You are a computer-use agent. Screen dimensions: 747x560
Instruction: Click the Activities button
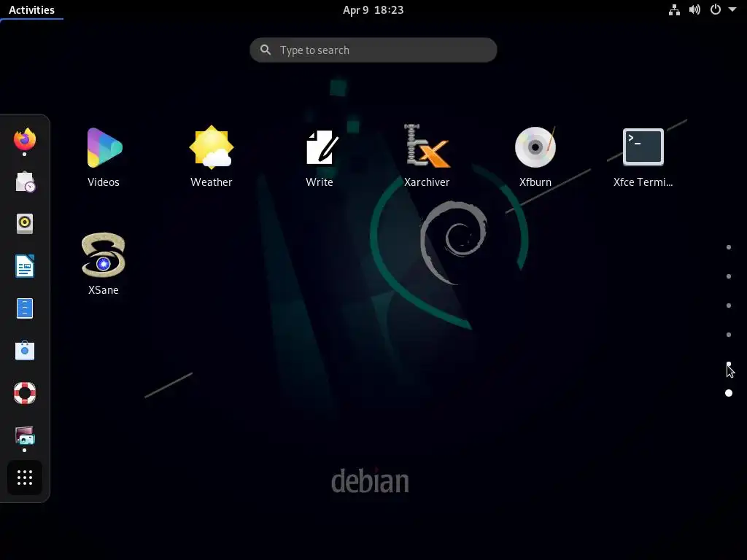(31, 10)
